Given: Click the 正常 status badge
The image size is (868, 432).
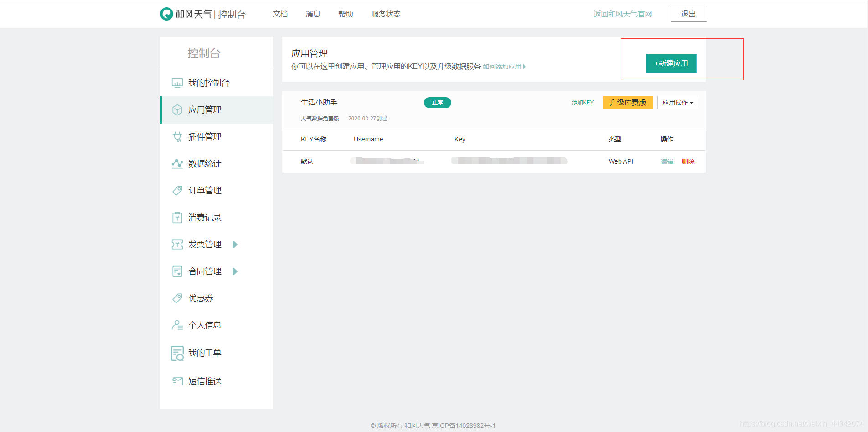Looking at the screenshot, I should click(x=437, y=102).
